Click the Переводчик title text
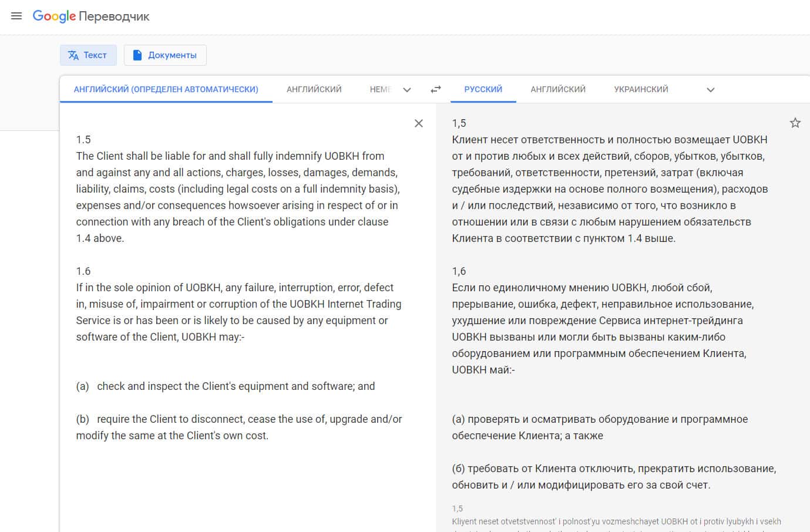 click(114, 16)
